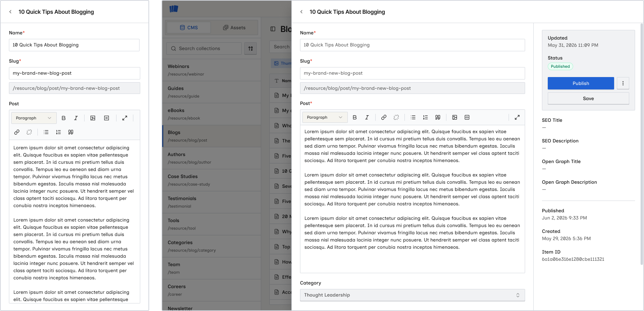Open the Testimonials collection
The height and width of the screenshot is (311, 644).
[212, 202]
